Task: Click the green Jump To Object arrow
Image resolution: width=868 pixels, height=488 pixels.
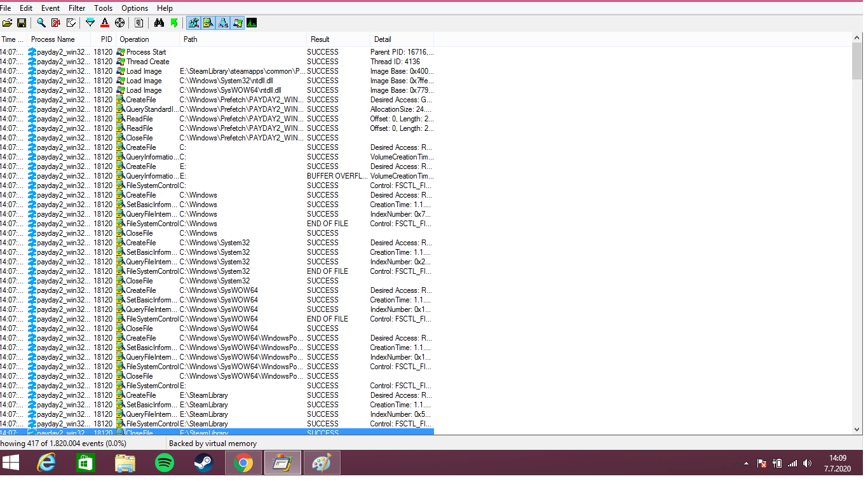Action: point(174,23)
